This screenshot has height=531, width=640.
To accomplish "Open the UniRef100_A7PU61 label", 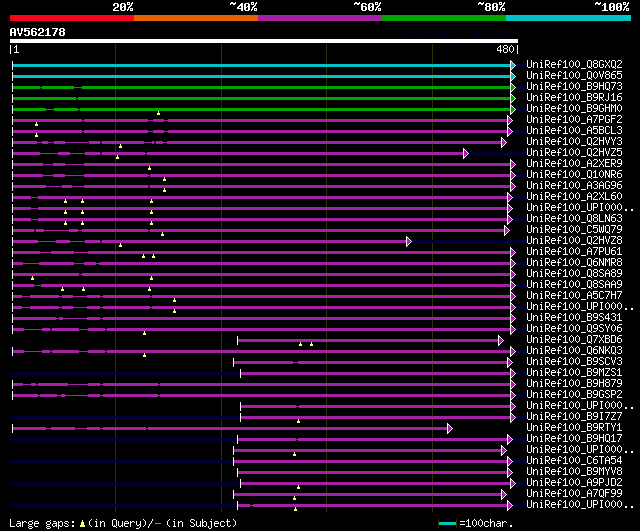I will pos(574,252).
